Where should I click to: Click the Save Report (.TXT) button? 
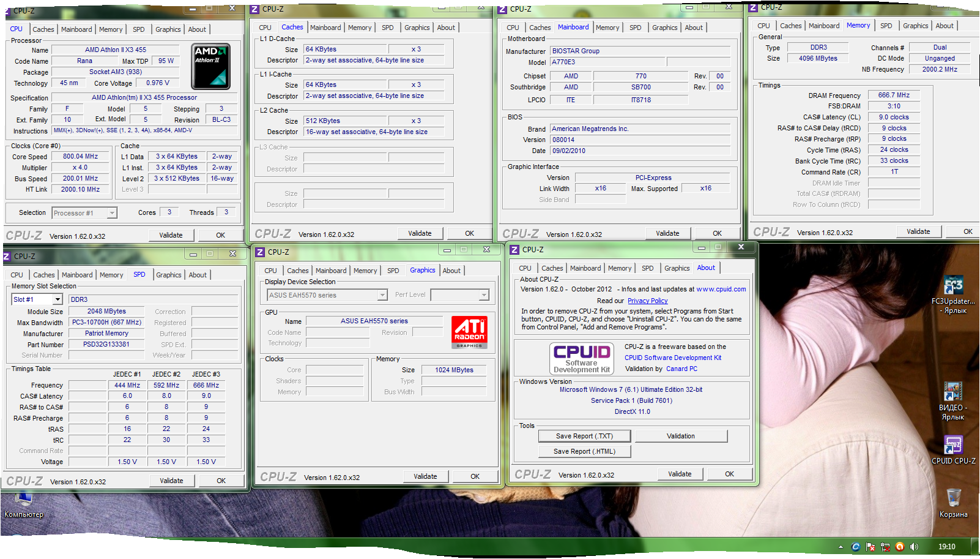click(584, 436)
